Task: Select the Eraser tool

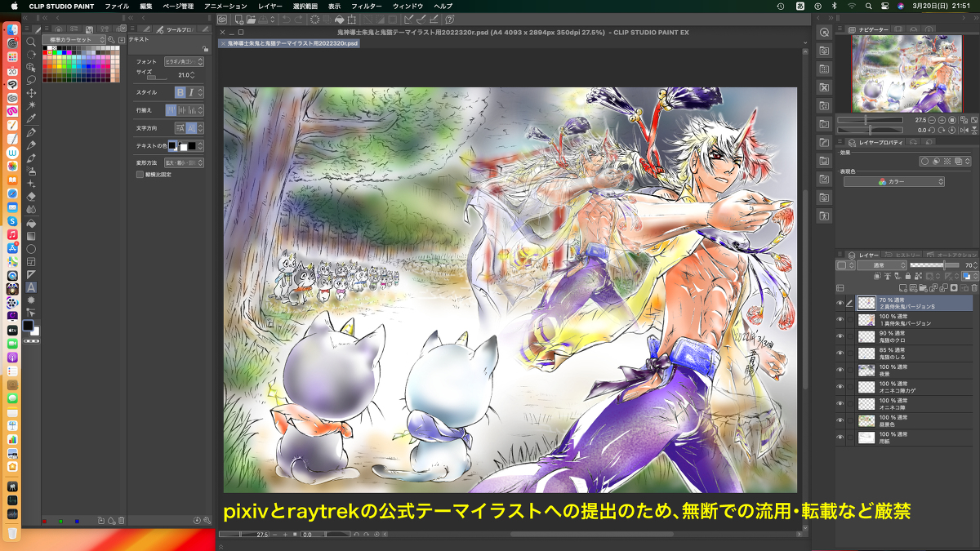Action: (31, 197)
